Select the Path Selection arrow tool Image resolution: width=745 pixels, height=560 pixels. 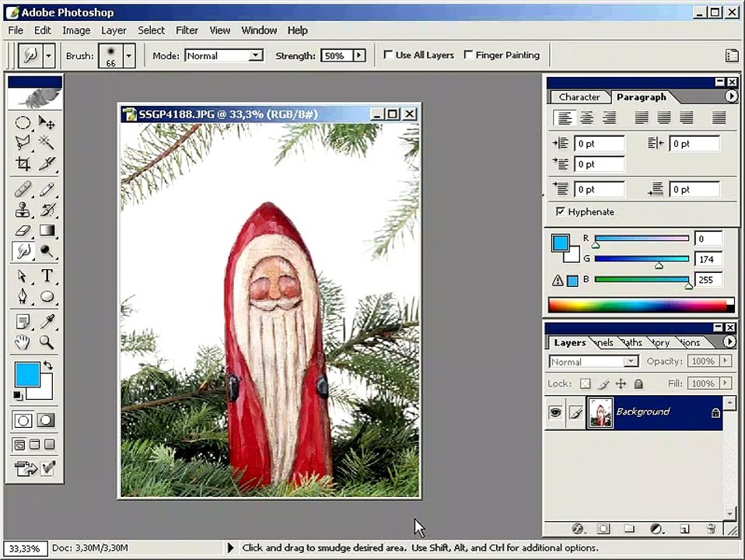coord(23,275)
